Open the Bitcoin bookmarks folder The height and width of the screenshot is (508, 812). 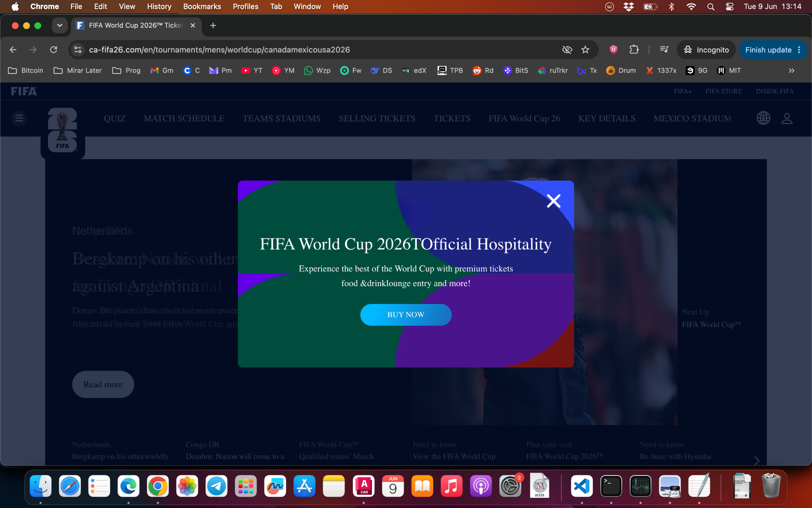coord(26,71)
